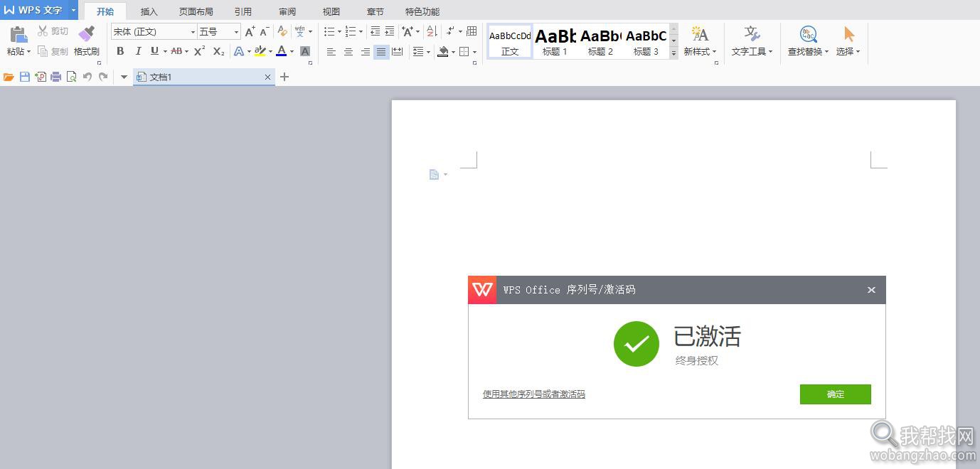
Task: Switch to the 开始 (Home) tab
Action: [105, 11]
